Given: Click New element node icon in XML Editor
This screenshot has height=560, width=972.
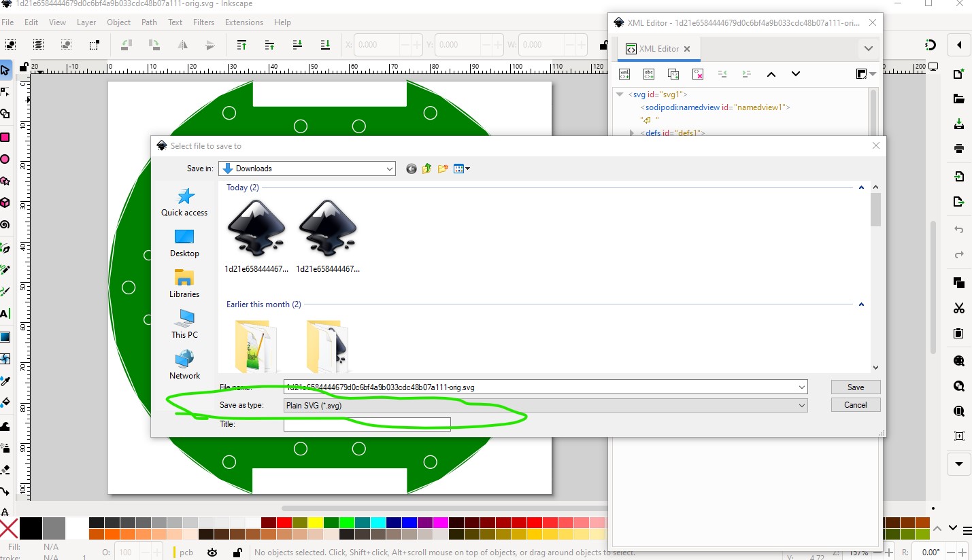Looking at the screenshot, I should [x=624, y=74].
